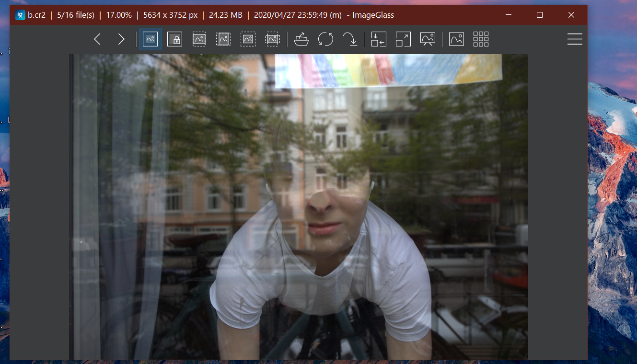The height and width of the screenshot is (364, 637).
Task: Click the '2020/04/27 23:59:49 (m)' date text
Action: click(298, 15)
